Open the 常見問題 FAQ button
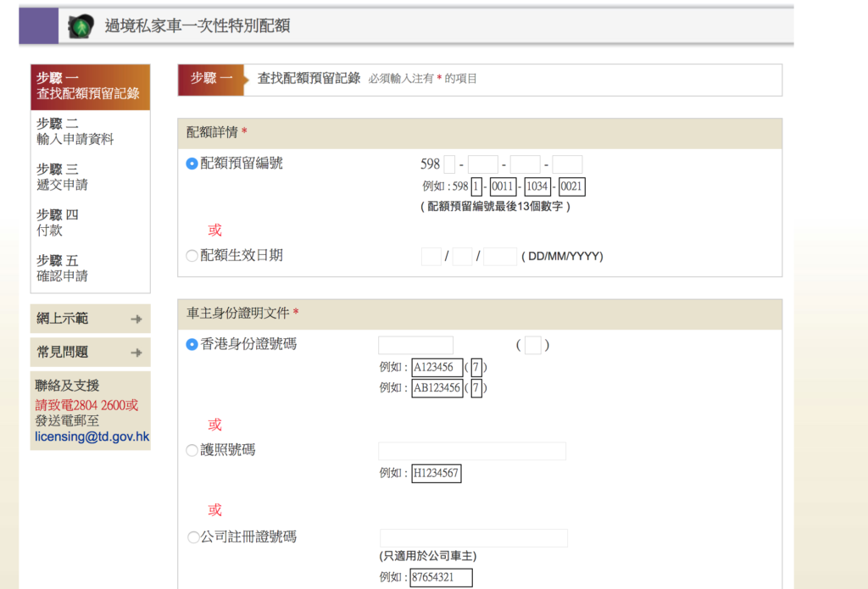Image resolution: width=868 pixels, height=589 pixels. click(x=89, y=353)
